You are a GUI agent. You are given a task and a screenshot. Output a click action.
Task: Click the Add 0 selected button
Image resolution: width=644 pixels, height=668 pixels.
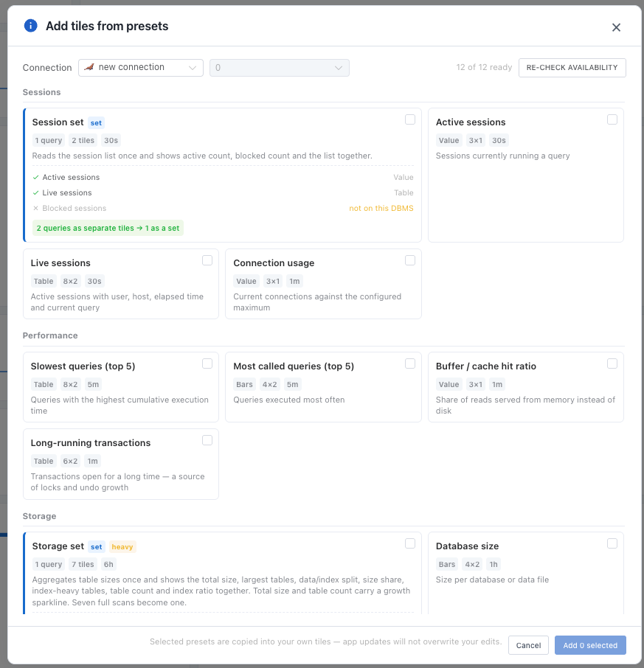click(590, 645)
